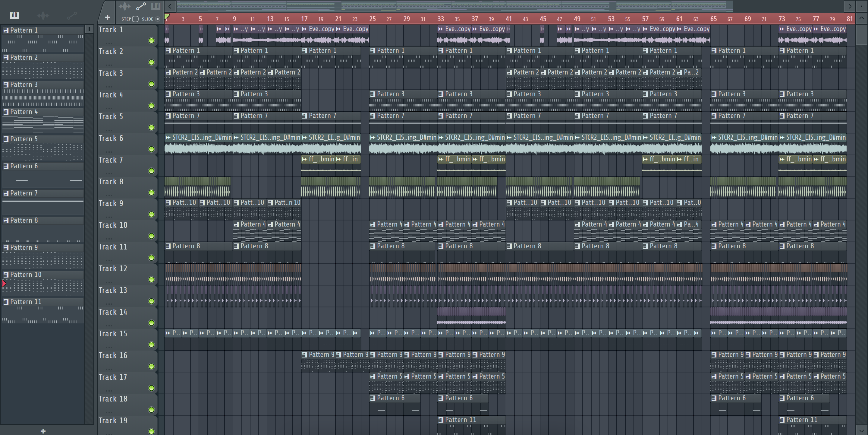Open clip menu of first STCR2 audio clip
This screenshot has height=435, width=868.
[168, 137]
